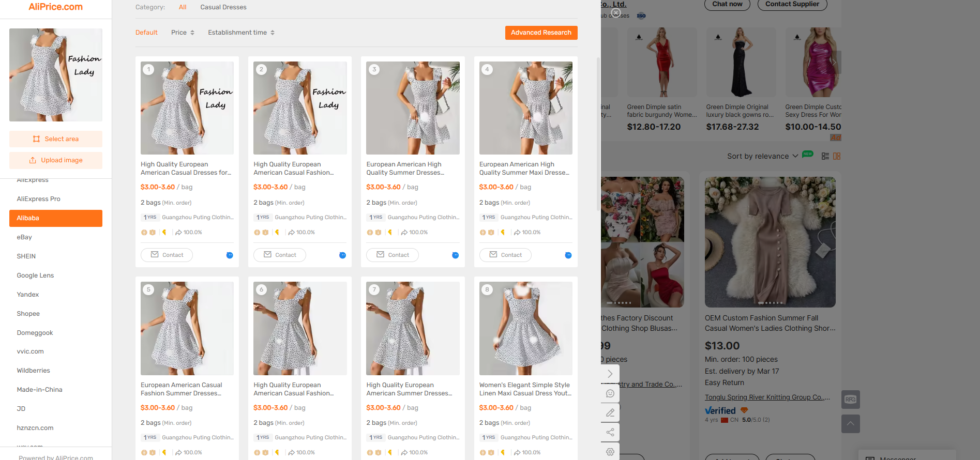Select AliExpress Pro in platform list
The width and height of the screenshot is (980, 460).
point(56,199)
